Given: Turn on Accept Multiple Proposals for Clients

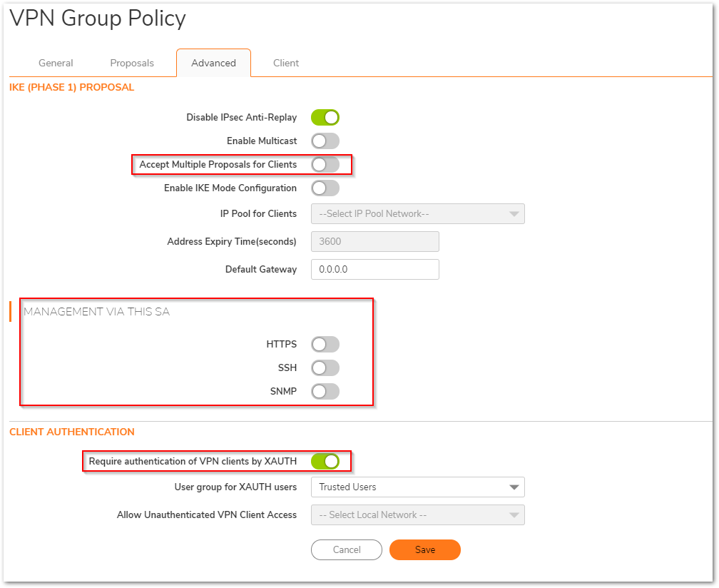Looking at the screenshot, I should [x=325, y=164].
